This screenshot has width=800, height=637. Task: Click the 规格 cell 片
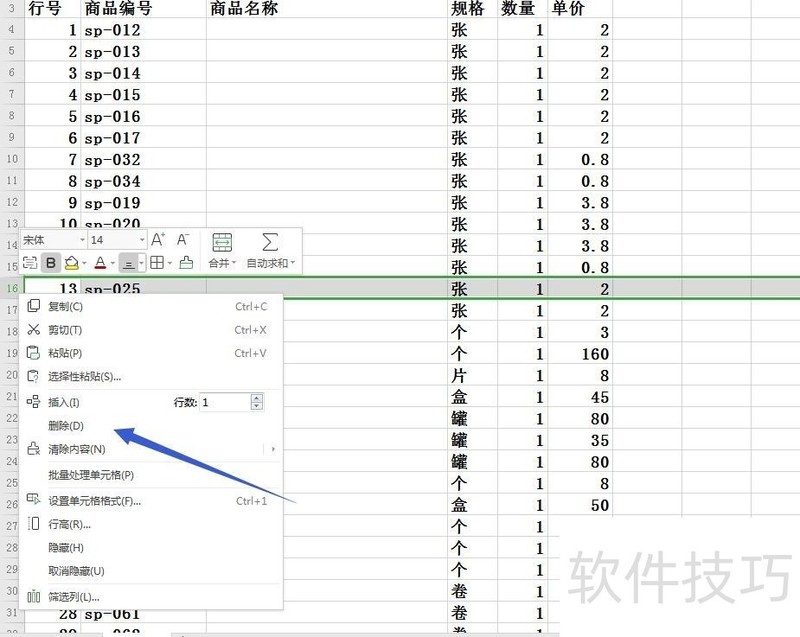point(472,375)
